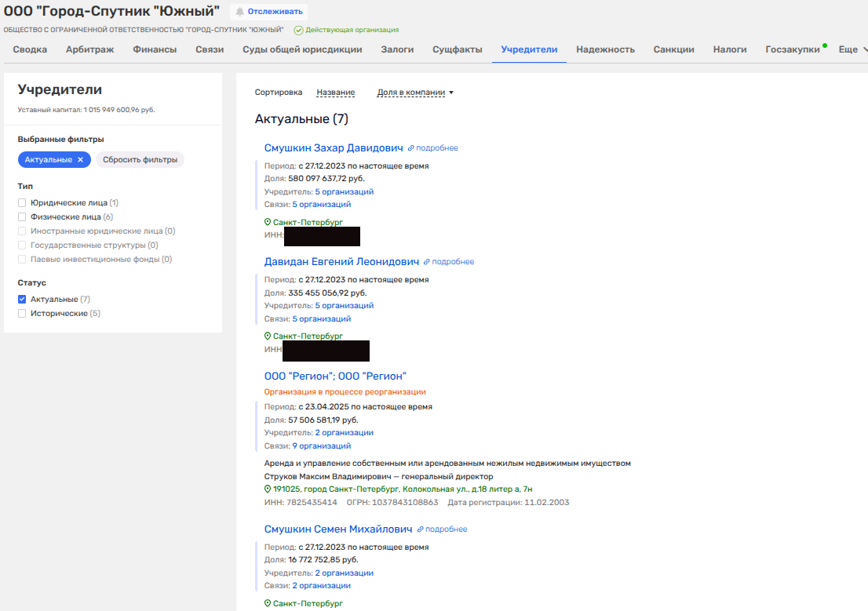Open the Доля в компании sort dropdown
The height and width of the screenshot is (611, 868).
[x=415, y=93]
